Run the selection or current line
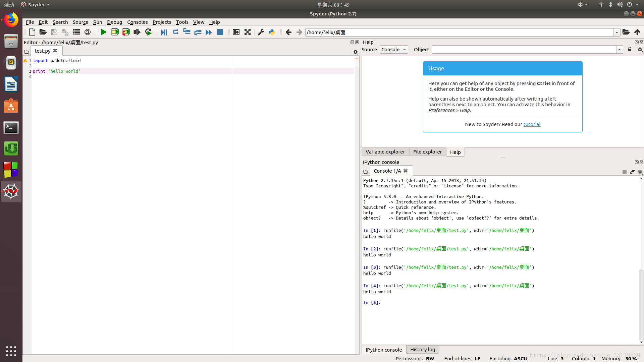Image resolution: width=644 pixels, height=362 pixels. [x=137, y=32]
